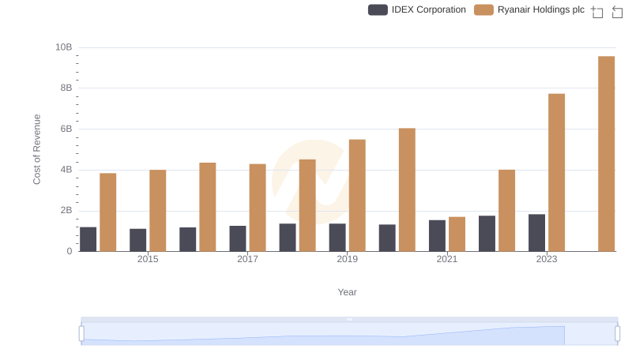Click the zoom reset back icon
Viewport: 632px width, 364px height.
617,12
